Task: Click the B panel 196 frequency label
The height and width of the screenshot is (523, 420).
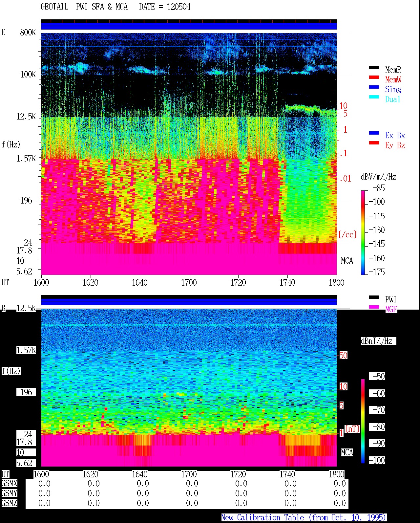Action: click(x=26, y=392)
